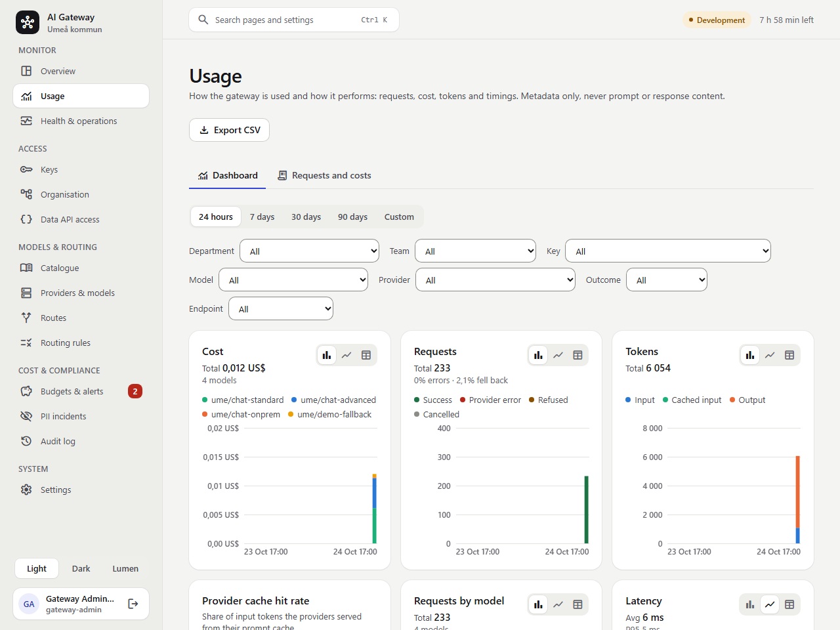Viewport: 840px width, 630px height.
Task: Switch Requests by model to line chart
Action: (558, 604)
